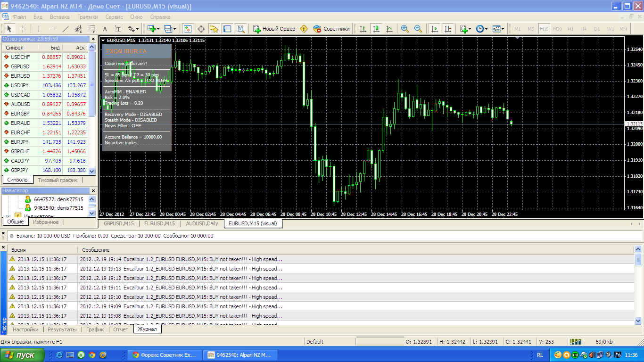
Task: Open the Файл menu
Action: [x=19, y=16]
